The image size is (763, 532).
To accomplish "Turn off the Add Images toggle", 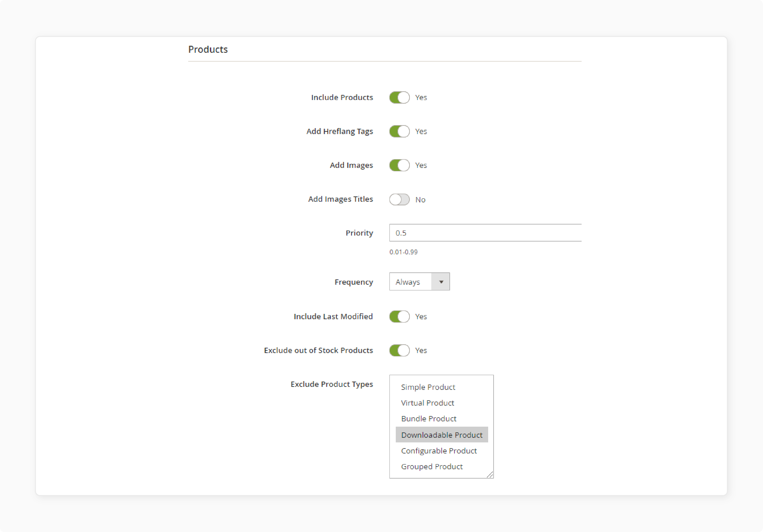I will [x=399, y=165].
